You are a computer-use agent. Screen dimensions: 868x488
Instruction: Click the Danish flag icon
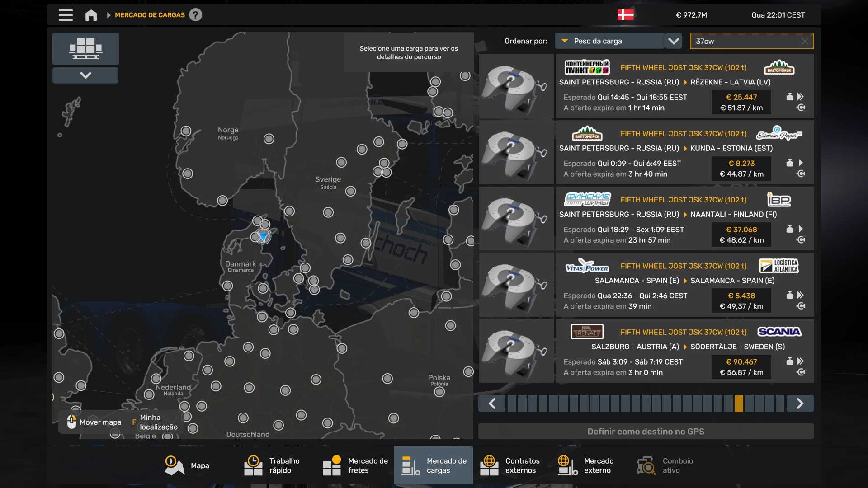(625, 14)
